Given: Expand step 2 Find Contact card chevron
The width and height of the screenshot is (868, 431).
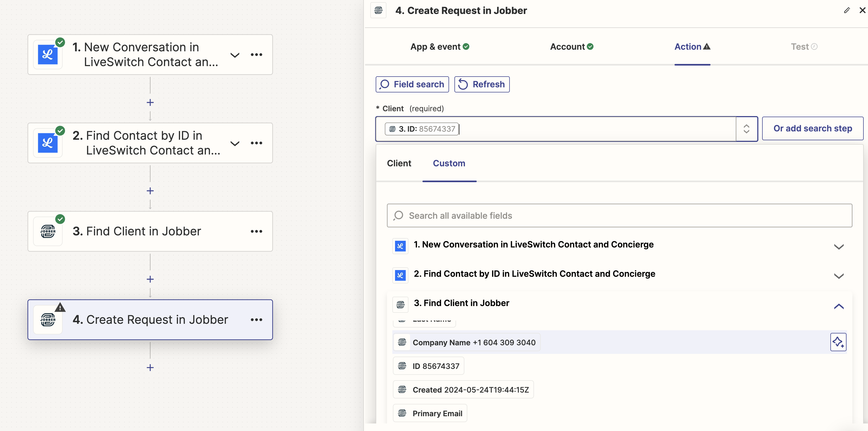Looking at the screenshot, I should pos(235,143).
